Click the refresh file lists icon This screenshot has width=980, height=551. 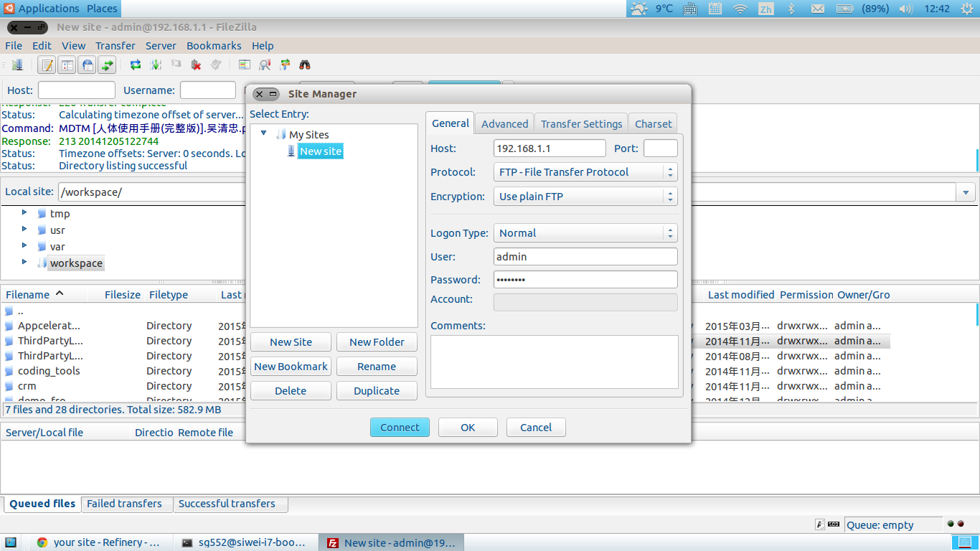[x=136, y=65]
